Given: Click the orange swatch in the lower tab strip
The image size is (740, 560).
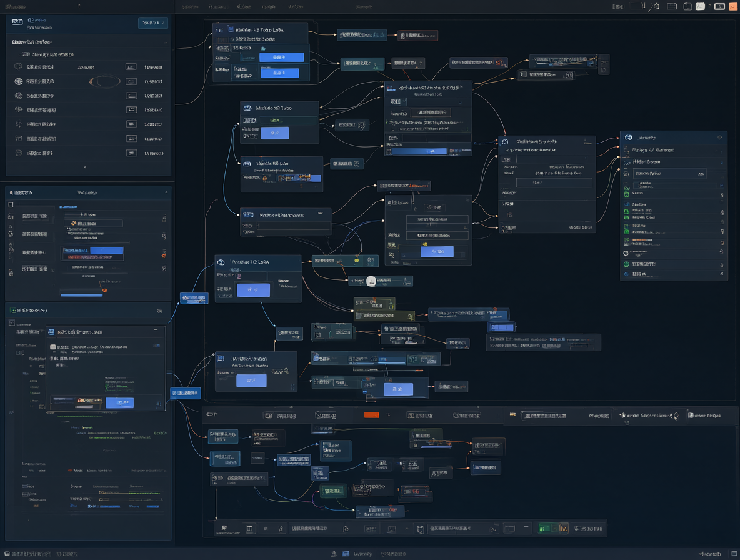Looking at the screenshot, I should [371, 415].
